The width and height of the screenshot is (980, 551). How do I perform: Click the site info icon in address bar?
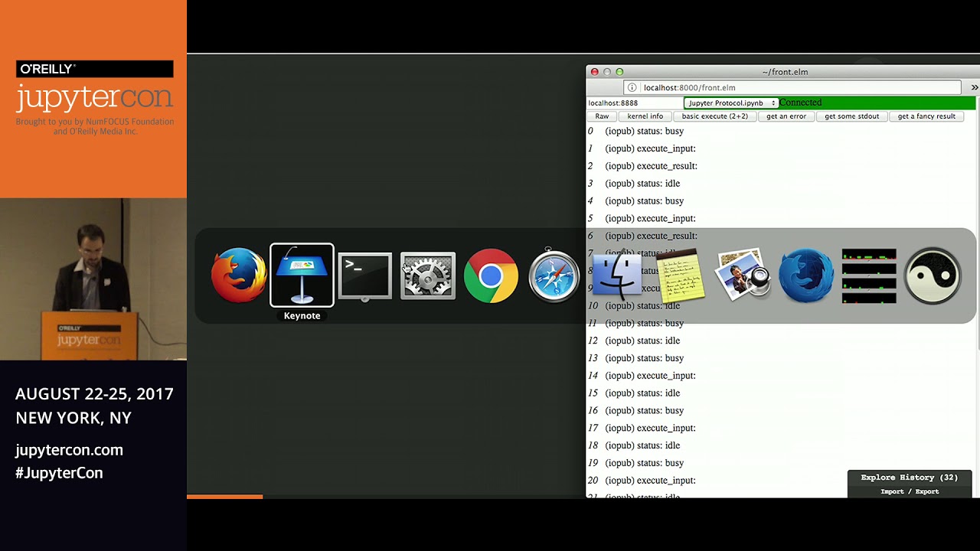[632, 87]
